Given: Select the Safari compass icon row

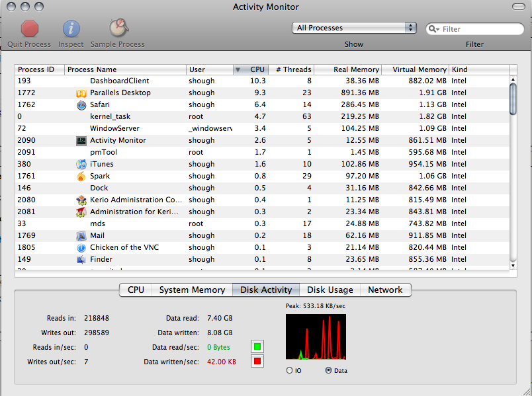Looking at the screenshot, I should (81, 105).
